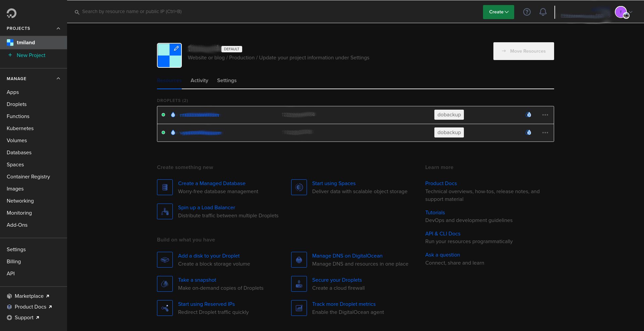Viewport: 644px width, 331px height.
Task: Click the tmiland project icon in sidebar
Action: coord(10,43)
